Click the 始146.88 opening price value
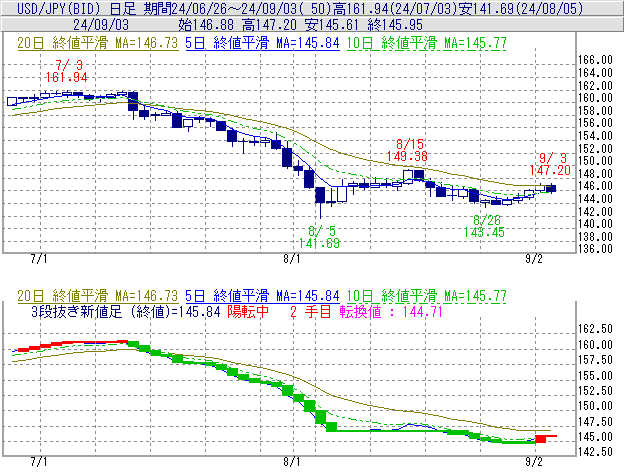624x475 pixels. pos(206,25)
